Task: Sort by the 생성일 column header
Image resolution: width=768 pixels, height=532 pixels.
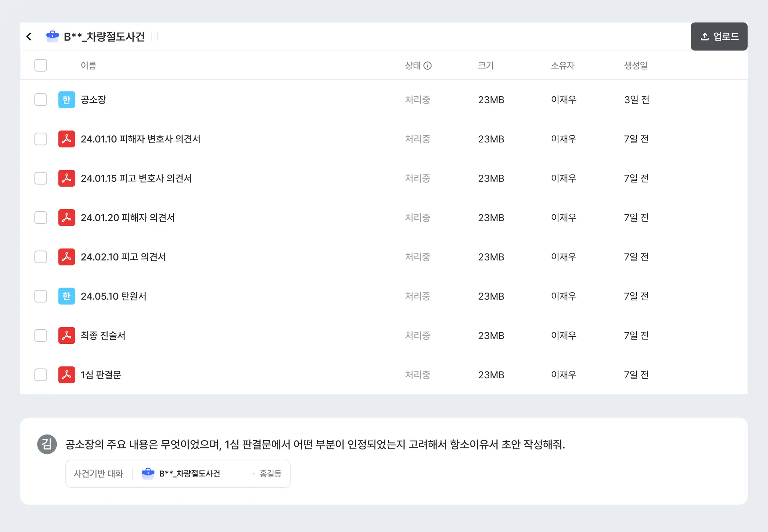Action: tap(636, 66)
